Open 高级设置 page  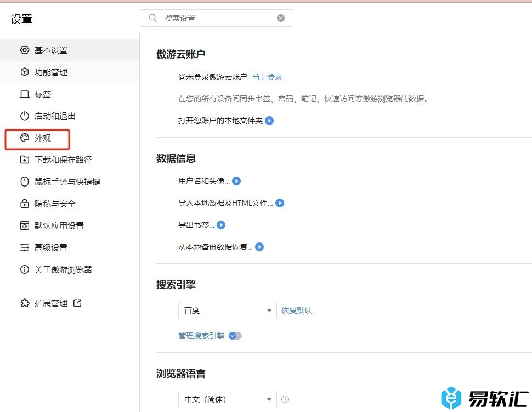point(70,247)
